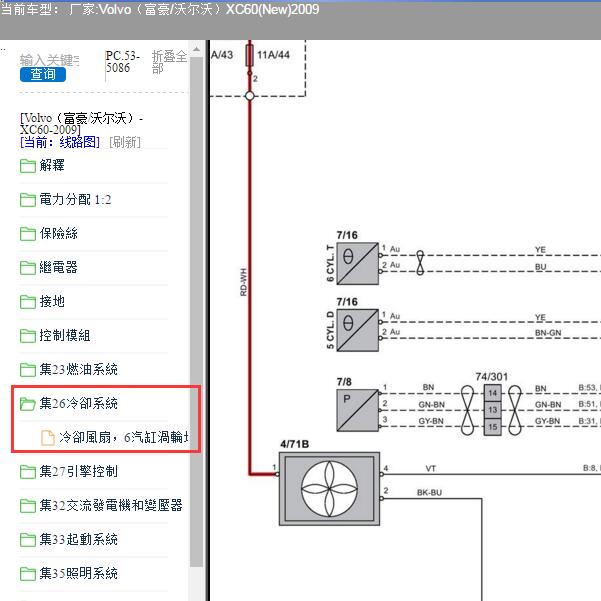The height and width of the screenshot is (601, 601).
Task: Click the VT wire label
Action: click(x=430, y=468)
